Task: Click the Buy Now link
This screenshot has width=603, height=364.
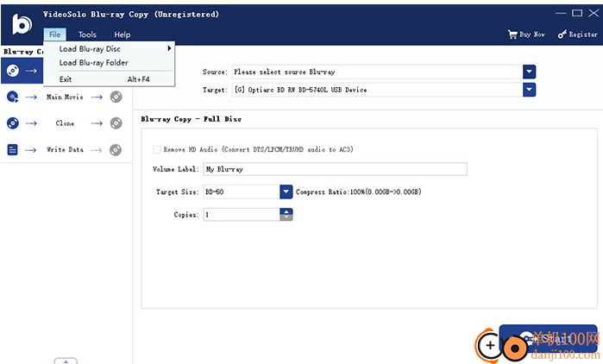Action: (532, 35)
